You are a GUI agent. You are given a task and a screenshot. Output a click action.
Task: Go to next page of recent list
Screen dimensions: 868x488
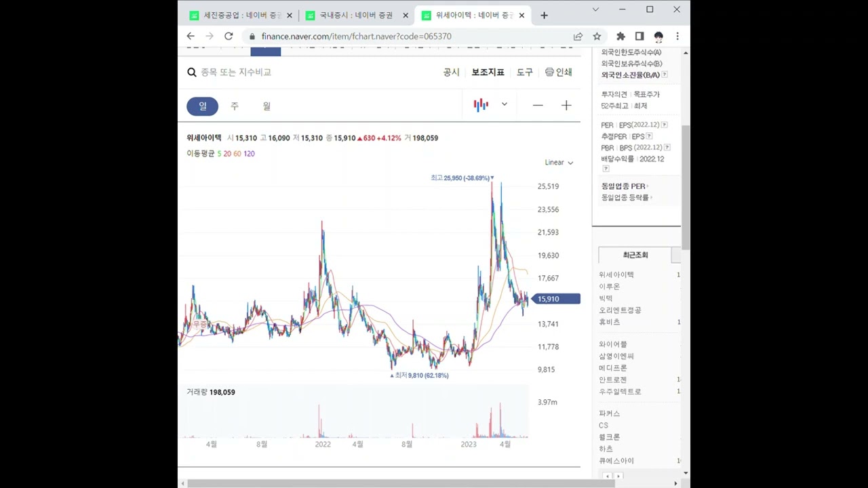pos(618,476)
